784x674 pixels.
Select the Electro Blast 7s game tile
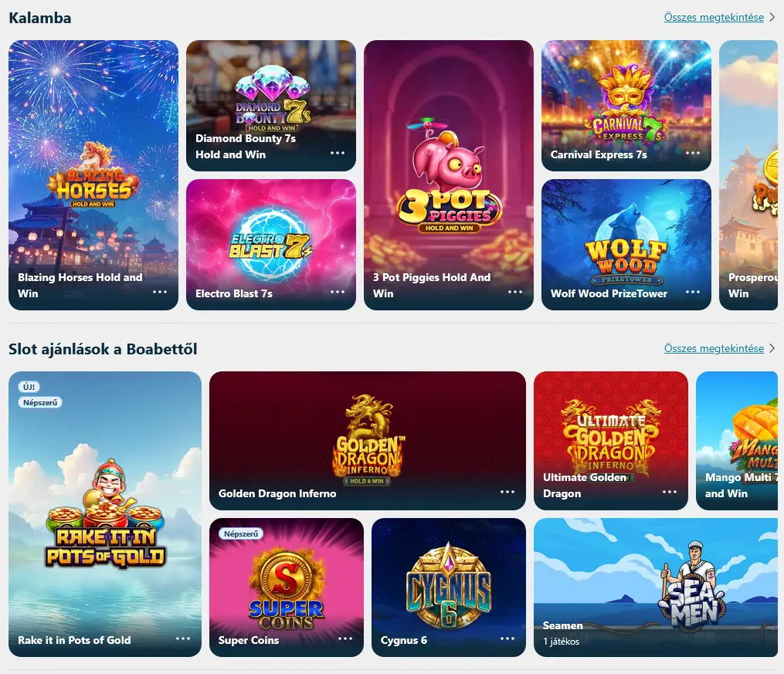click(271, 245)
